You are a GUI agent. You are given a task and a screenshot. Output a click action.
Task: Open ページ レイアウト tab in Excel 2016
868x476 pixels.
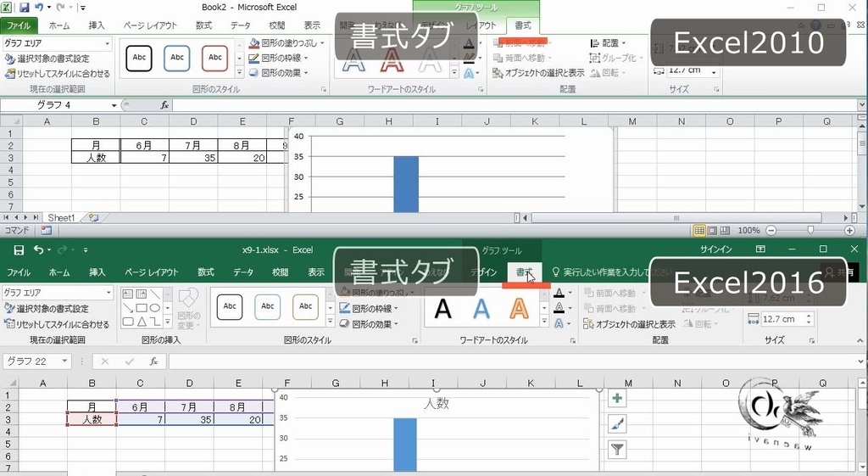151,272
